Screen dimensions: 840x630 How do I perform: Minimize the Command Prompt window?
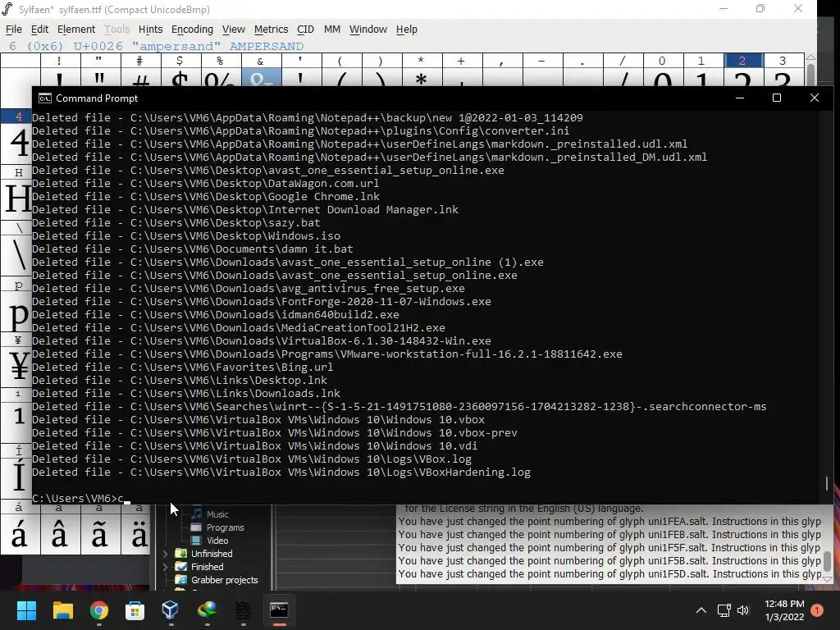740,98
